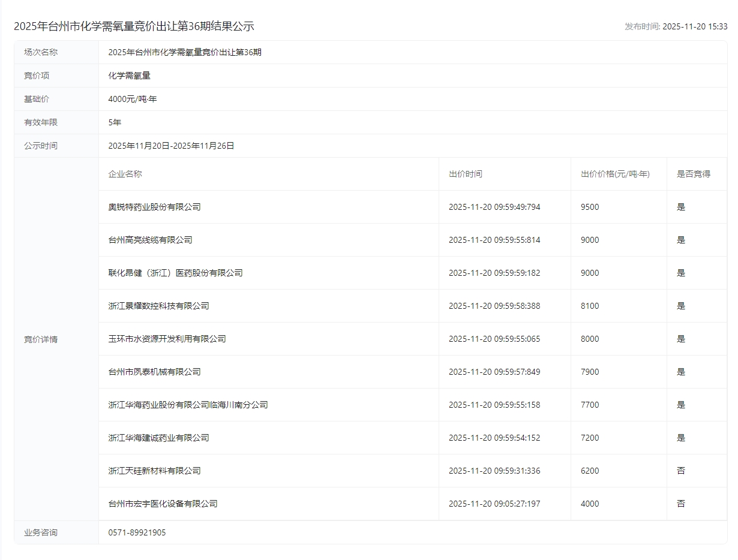Click the 出价价格(元/吨·年) column header
Screen dimensions: 738x560
[x=615, y=174]
